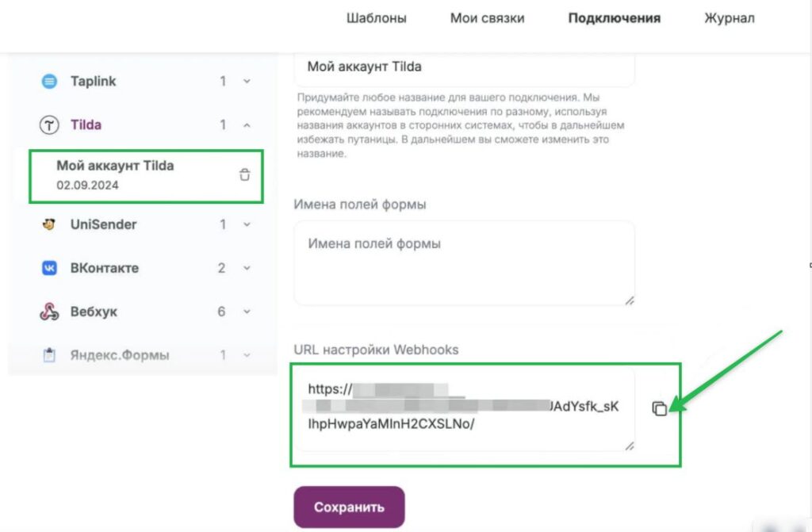This screenshot has height=532, width=812.
Task: Select the Мои связки tab
Action: [486, 18]
